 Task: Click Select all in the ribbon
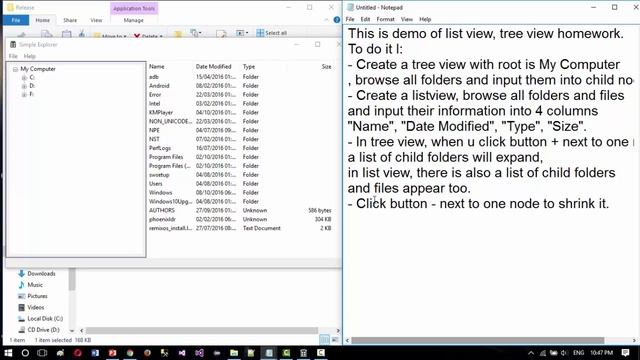coord(271,33)
